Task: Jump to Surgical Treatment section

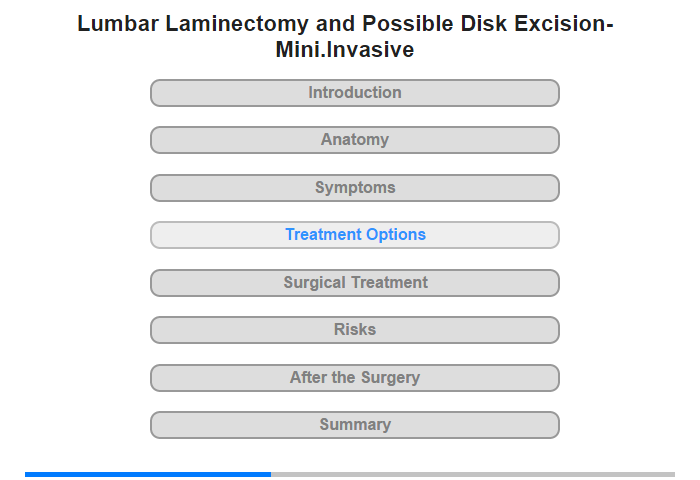Action: click(x=354, y=283)
